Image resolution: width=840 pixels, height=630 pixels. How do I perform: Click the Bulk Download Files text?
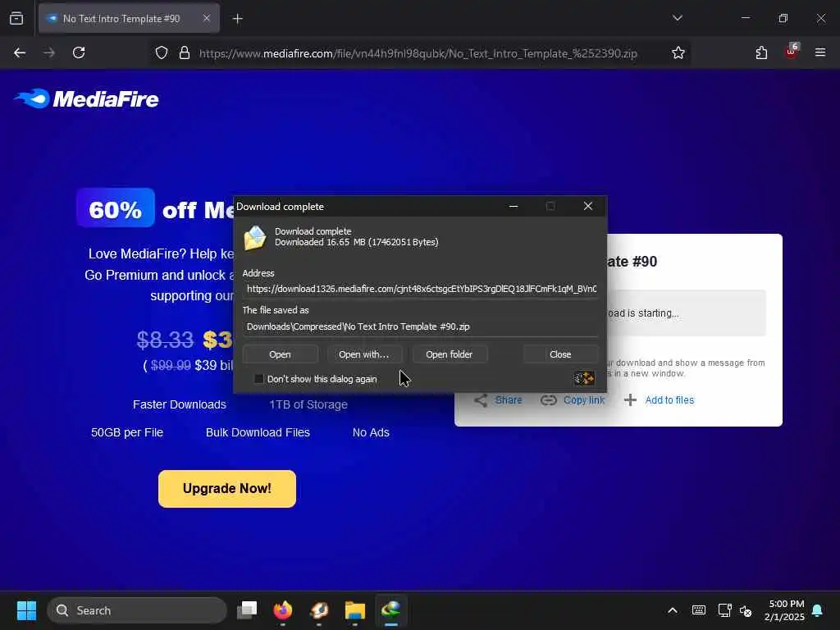pyautogui.click(x=258, y=432)
